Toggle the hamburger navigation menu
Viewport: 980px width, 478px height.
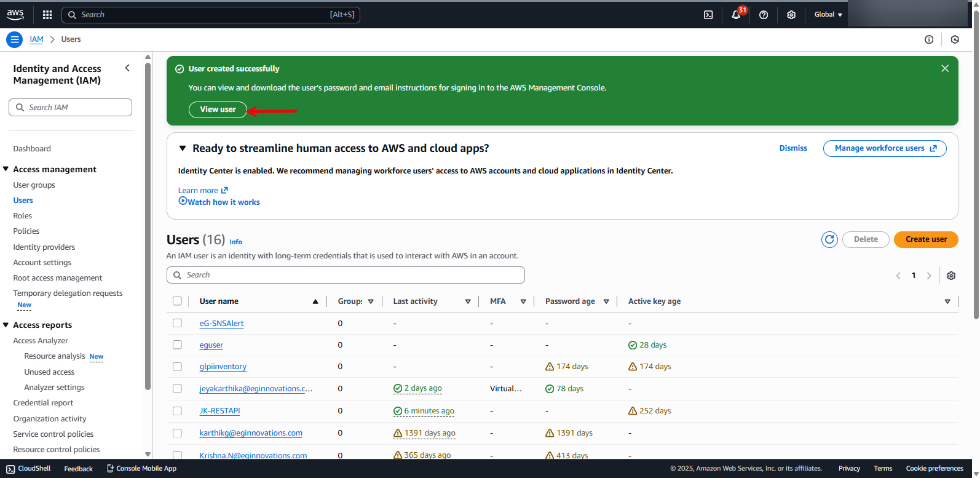tap(14, 39)
